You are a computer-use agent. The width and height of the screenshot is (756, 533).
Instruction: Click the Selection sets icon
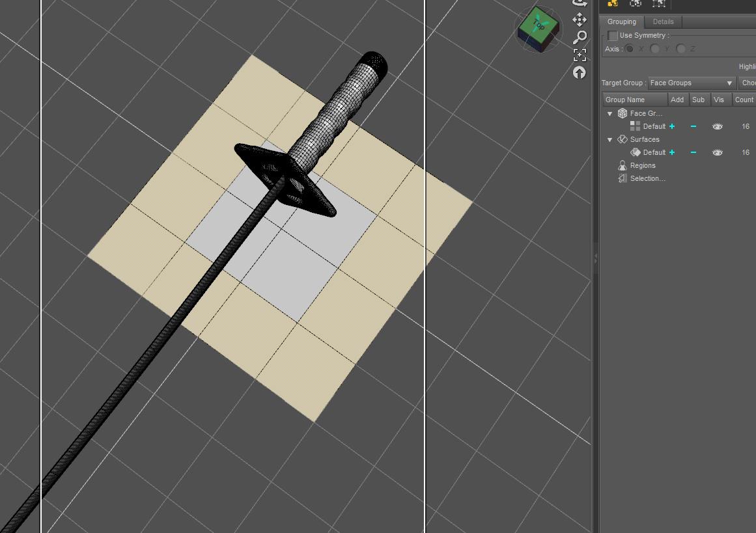pos(623,178)
